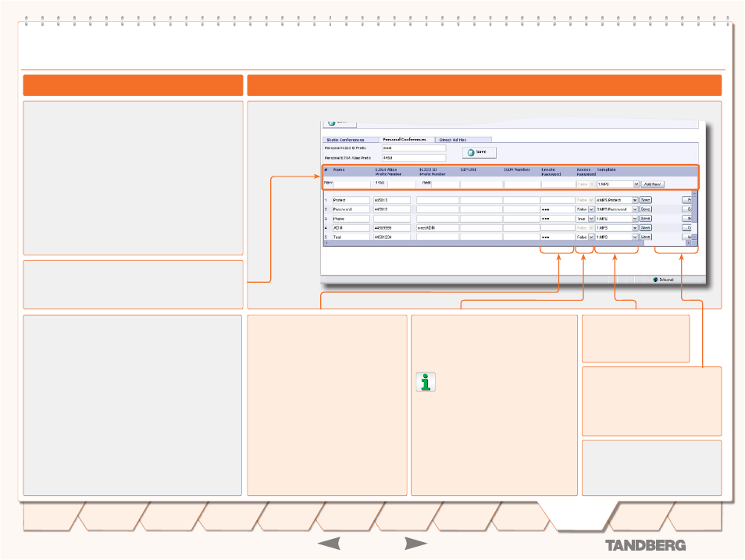
Task: Click the Name field in New row
Action: click(351, 184)
